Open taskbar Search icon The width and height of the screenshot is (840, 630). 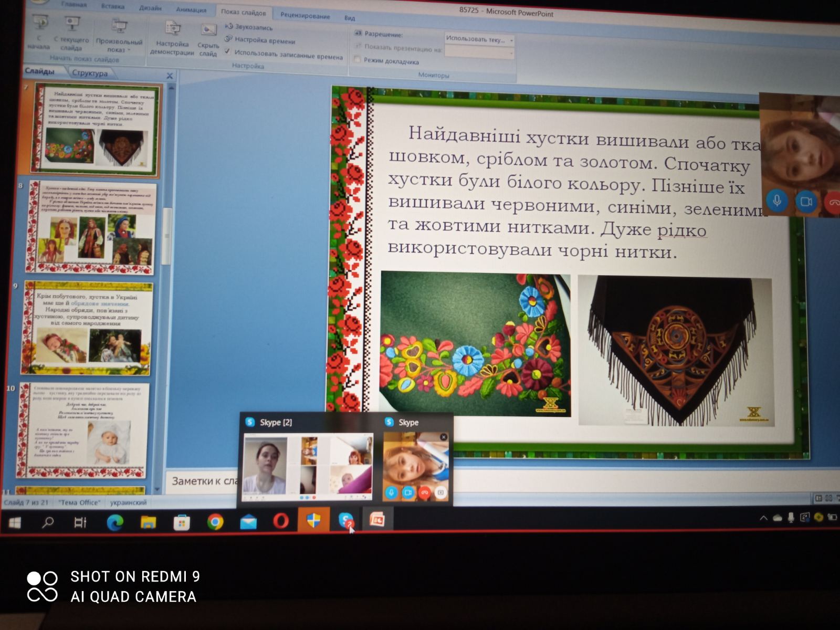tap(48, 522)
